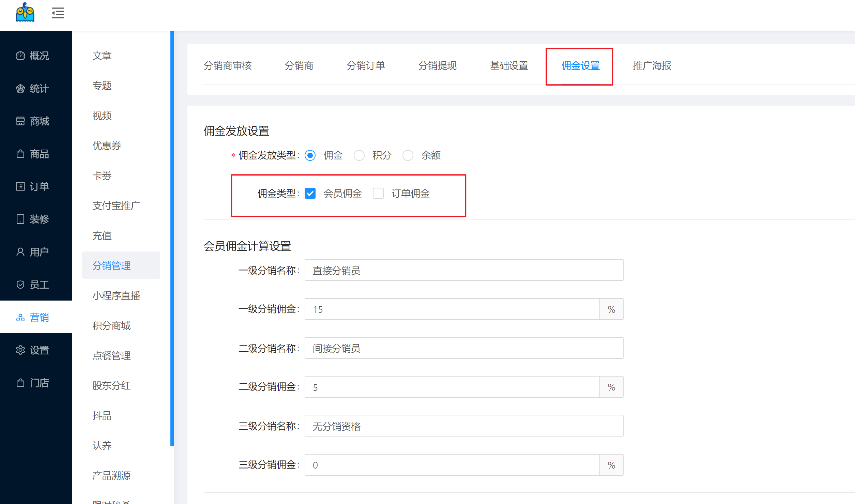Select 余额 commission payout radio button
This screenshot has width=855, height=504.
408,155
